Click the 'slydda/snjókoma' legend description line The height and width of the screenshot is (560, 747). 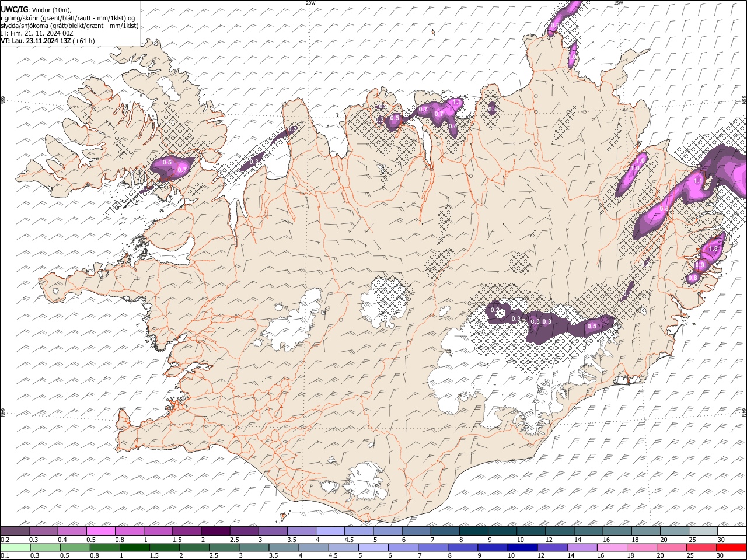[69, 26]
